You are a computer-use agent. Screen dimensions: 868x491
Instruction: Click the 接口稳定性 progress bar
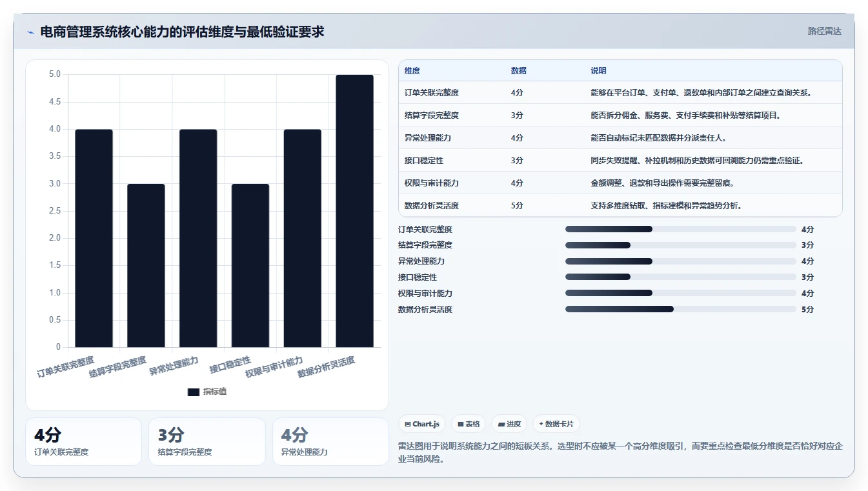coord(680,277)
